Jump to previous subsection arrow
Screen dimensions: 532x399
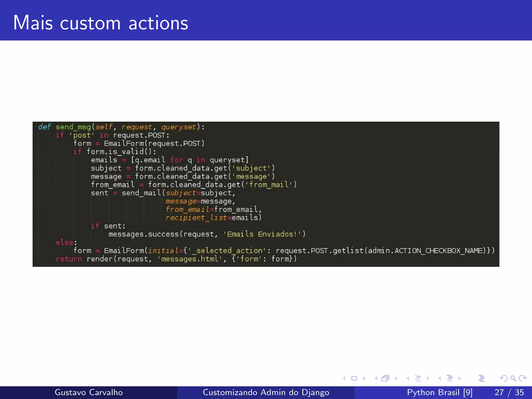408,378
